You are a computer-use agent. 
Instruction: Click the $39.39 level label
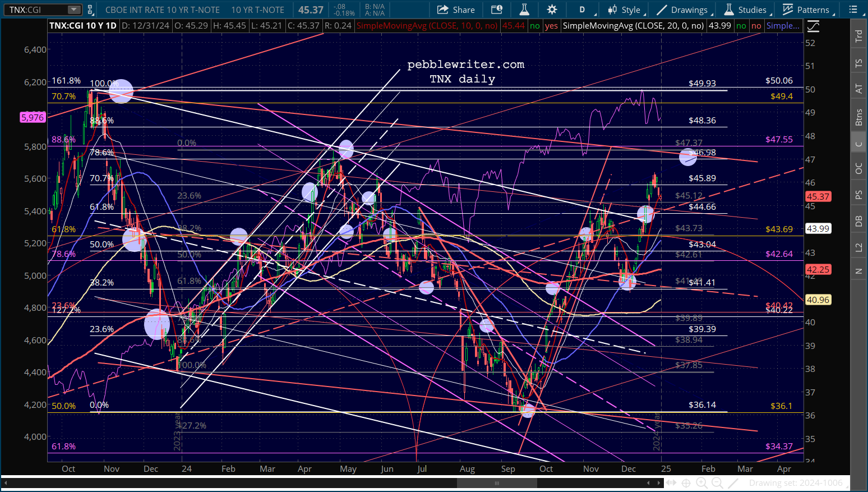click(x=703, y=329)
